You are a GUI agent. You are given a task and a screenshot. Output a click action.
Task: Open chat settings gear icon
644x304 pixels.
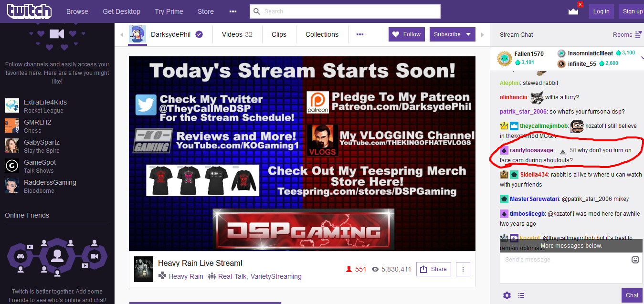click(x=507, y=295)
